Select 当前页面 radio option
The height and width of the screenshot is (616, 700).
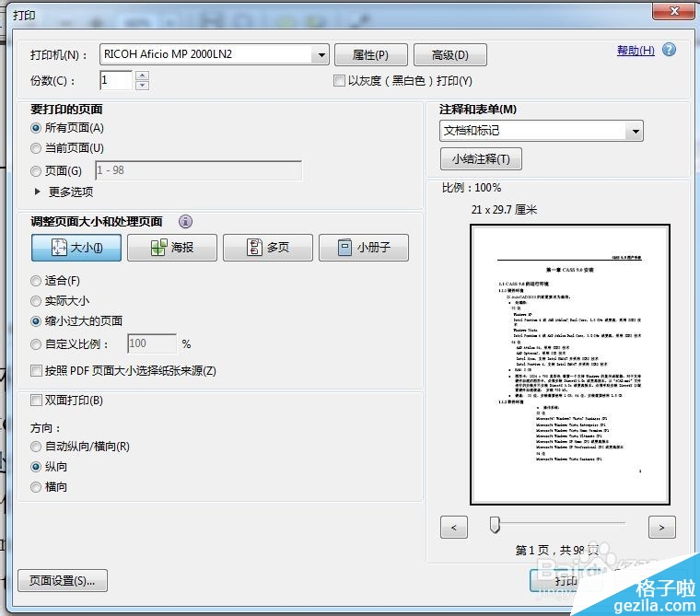pyautogui.click(x=37, y=148)
